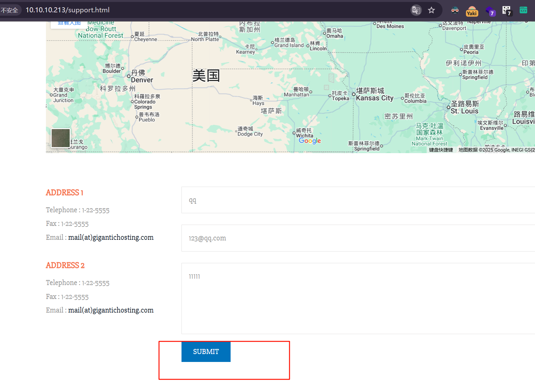Open the robot-with-glasses browser extension
535x392 pixels.
[455, 10]
